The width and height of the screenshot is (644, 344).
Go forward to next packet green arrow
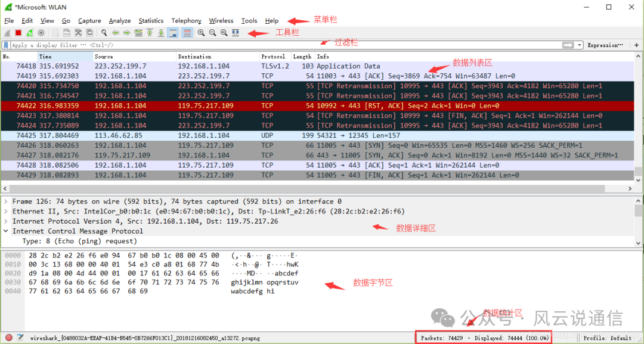(127, 33)
